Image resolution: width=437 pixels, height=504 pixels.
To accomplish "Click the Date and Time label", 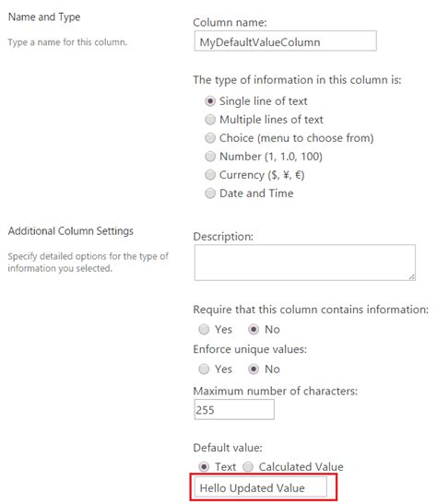I will pos(256,193).
